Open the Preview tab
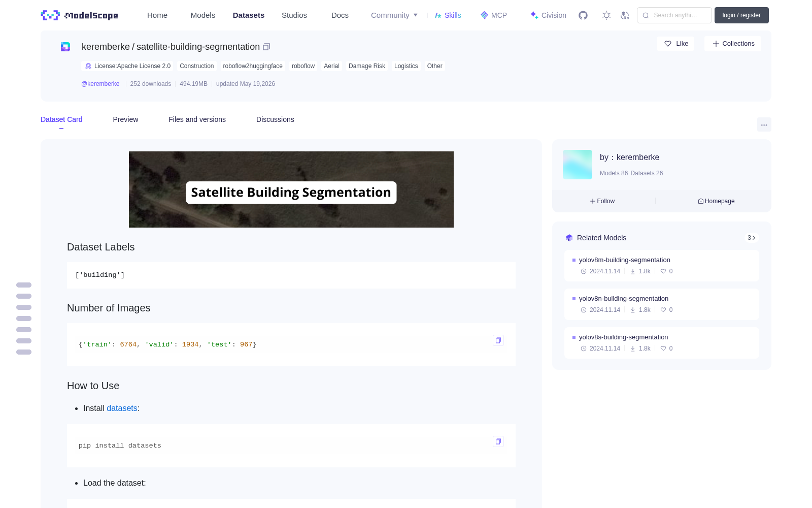 click(x=125, y=119)
